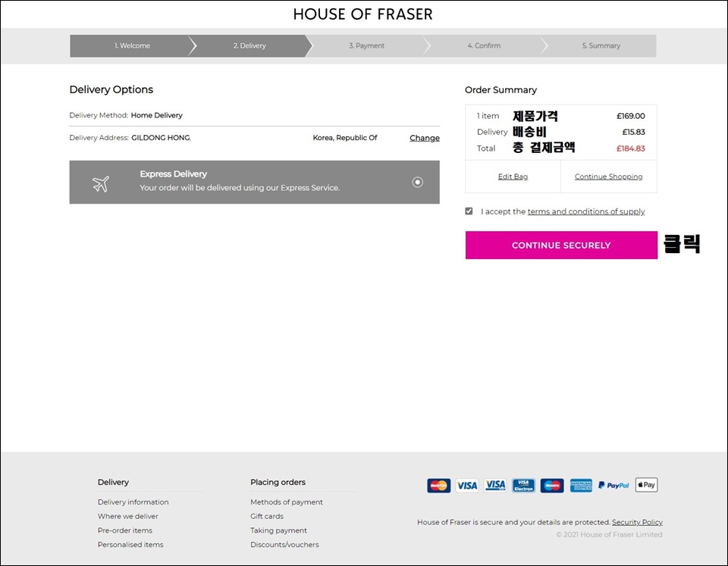This screenshot has height=566, width=728.
Task: Click the Placing orders footer heading
Action: pos(278,482)
